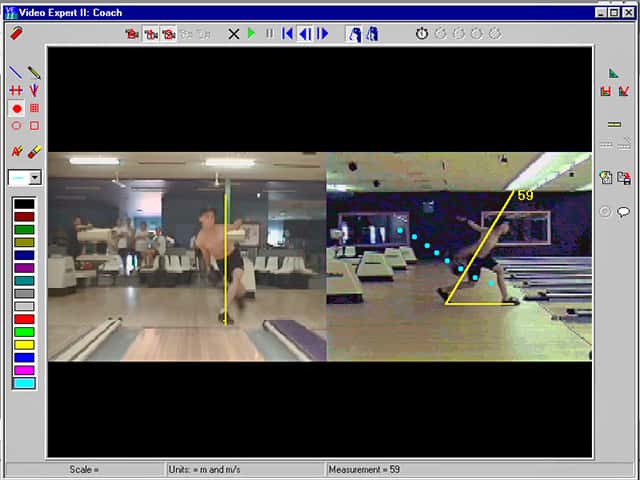Pick the hollow circle drawing tool

click(16, 125)
